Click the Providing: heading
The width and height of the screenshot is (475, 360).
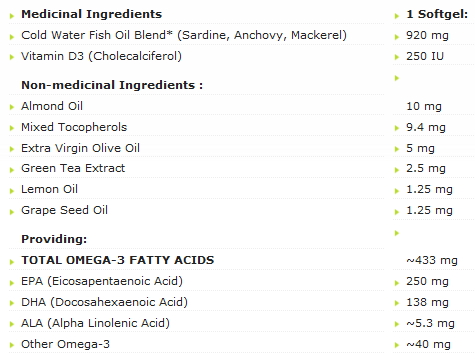coord(54,239)
